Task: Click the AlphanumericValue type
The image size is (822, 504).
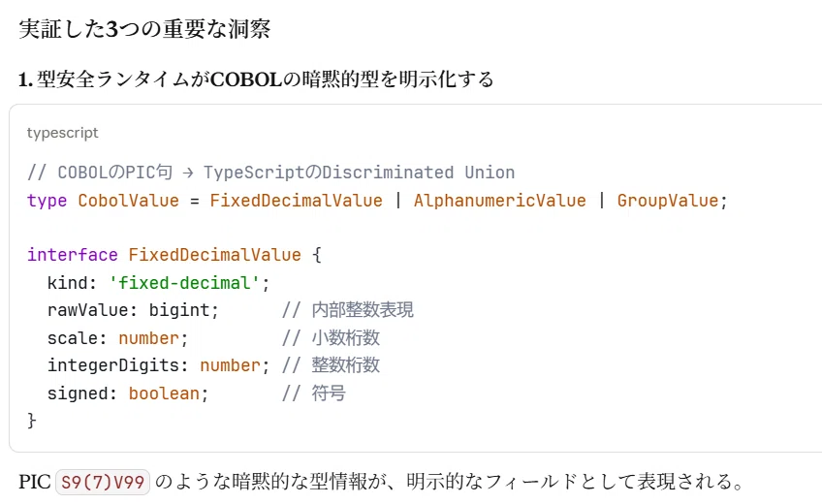Action: [499, 201]
